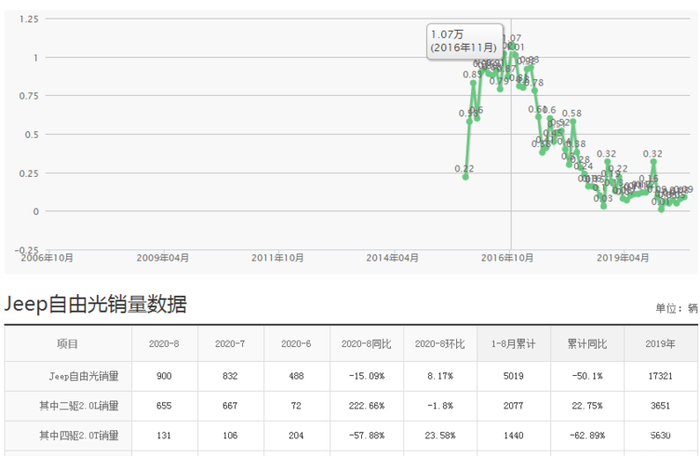The image size is (700, 456).
Task: Click cell value 131 in 四驱2.0T row
Action: tap(164, 435)
